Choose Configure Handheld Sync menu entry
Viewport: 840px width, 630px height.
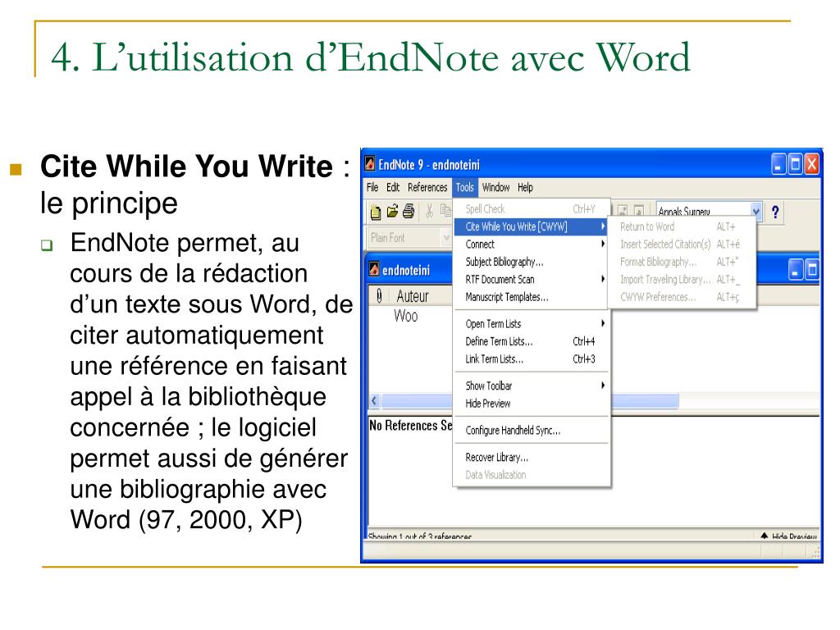pos(530,430)
